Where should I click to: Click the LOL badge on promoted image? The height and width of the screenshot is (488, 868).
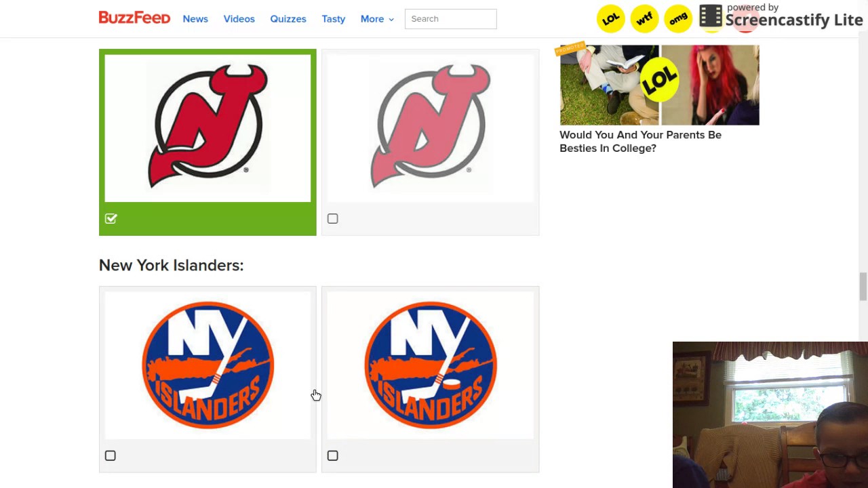pyautogui.click(x=660, y=79)
